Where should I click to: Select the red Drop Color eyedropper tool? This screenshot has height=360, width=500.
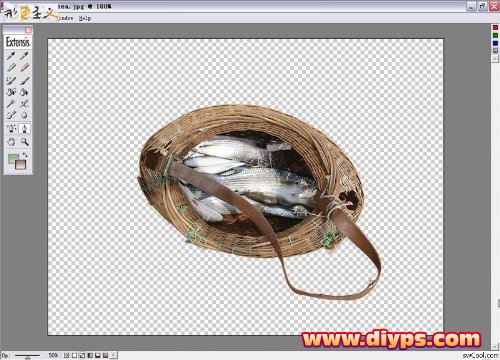coord(24,56)
